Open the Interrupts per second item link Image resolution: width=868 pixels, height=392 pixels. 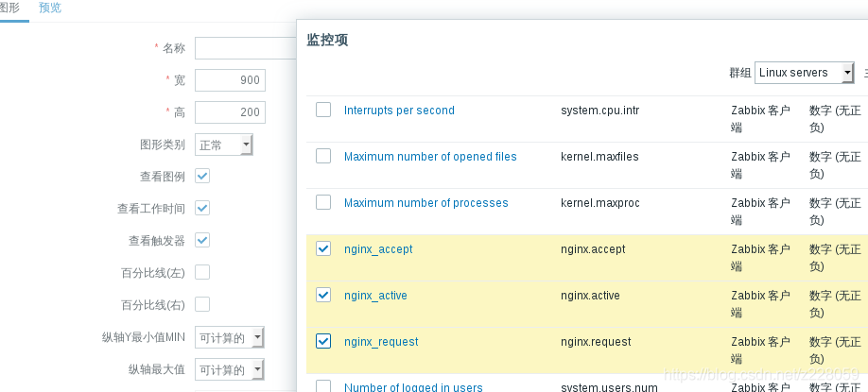[399, 110]
